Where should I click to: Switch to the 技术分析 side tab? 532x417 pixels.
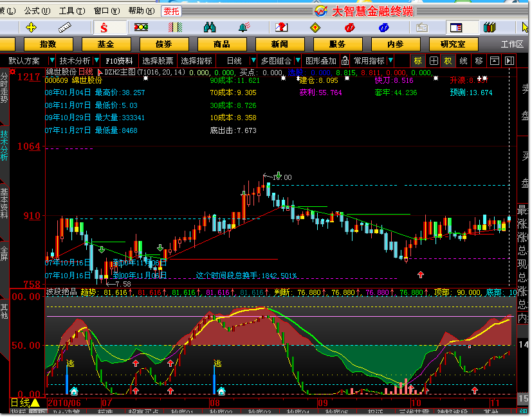pos(5,146)
